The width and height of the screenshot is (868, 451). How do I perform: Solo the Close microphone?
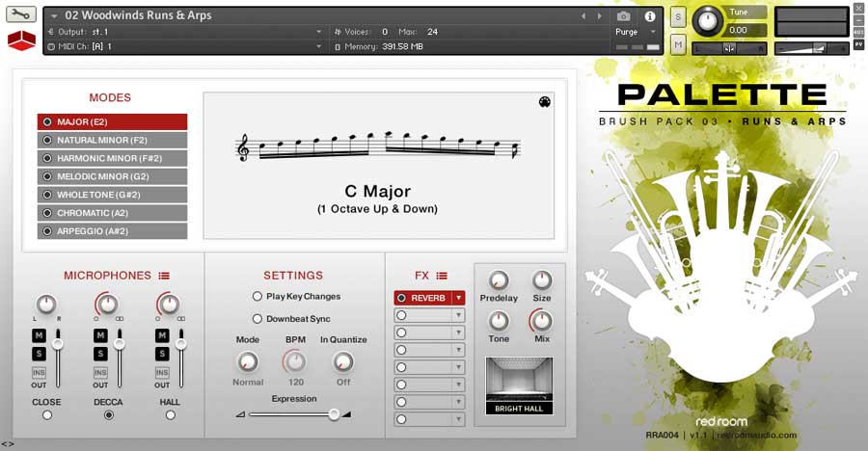pos(39,353)
